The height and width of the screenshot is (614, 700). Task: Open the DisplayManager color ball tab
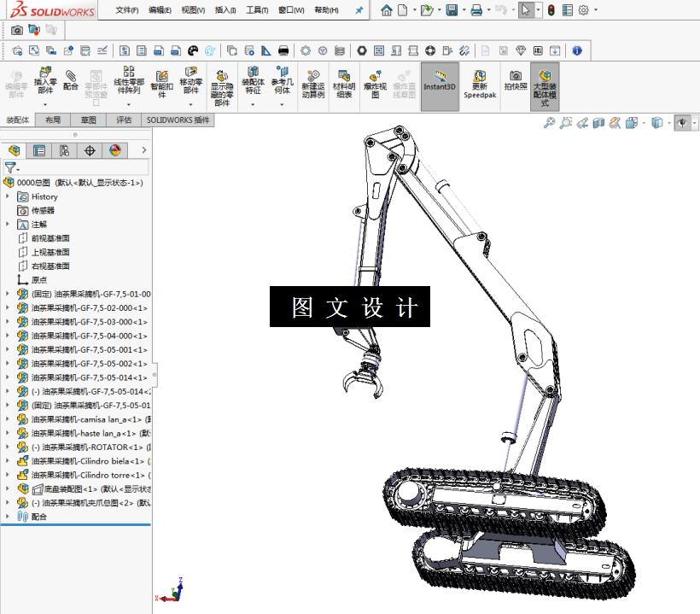click(115, 151)
